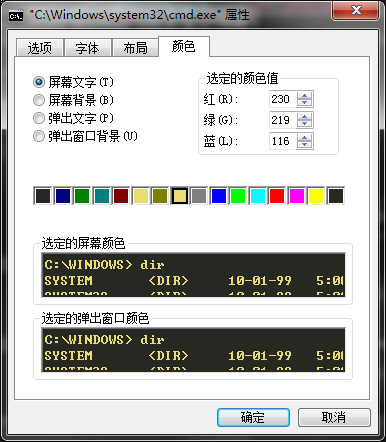386x442 pixels.
Task: Pick the unselected pale yellow swatch
Action: tap(141, 196)
